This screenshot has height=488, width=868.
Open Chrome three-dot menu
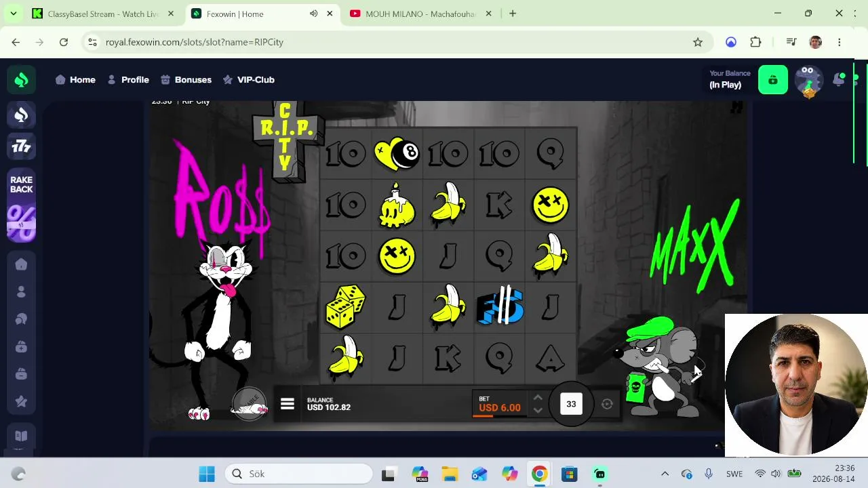tap(840, 42)
